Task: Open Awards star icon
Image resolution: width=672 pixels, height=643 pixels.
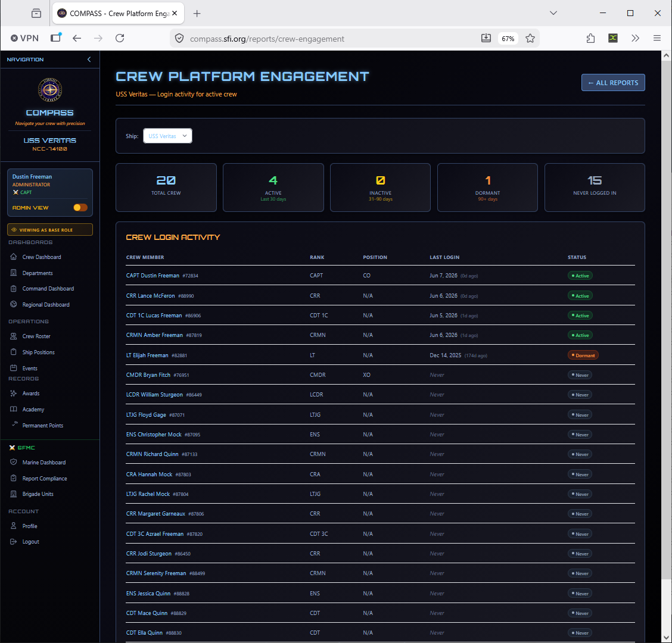Action: pyautogui.click(x=13, y=394)
